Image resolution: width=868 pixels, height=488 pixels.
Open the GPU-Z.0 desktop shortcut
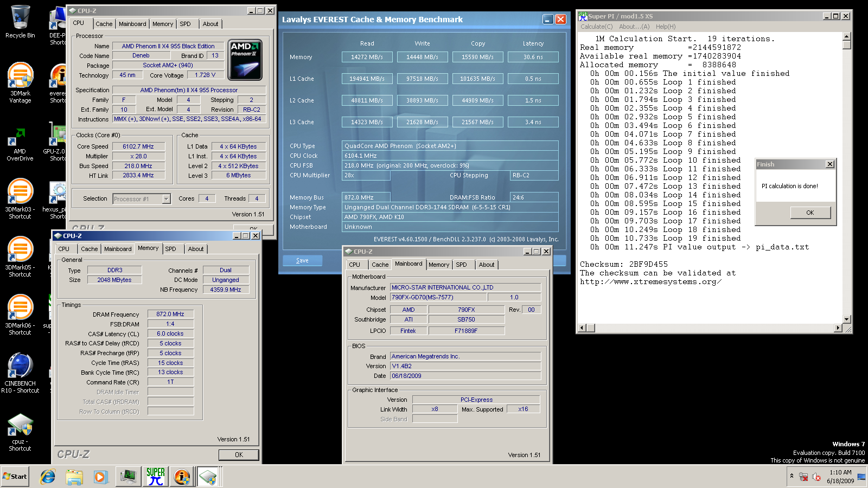[57, 142]
